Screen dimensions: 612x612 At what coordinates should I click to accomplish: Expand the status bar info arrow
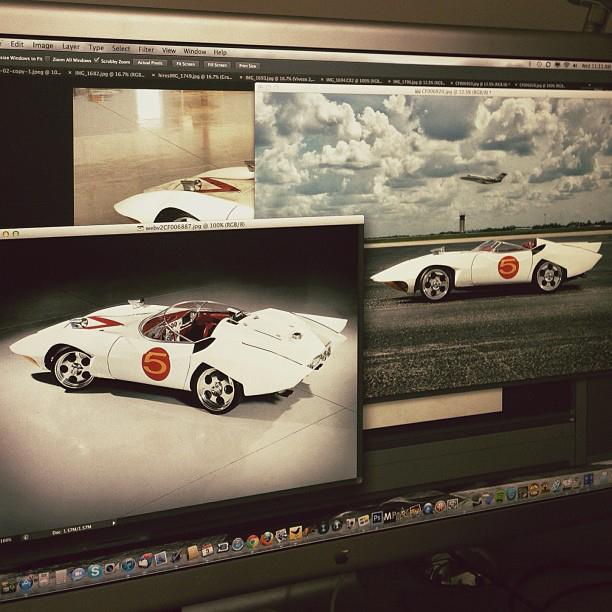click(114, 523)
